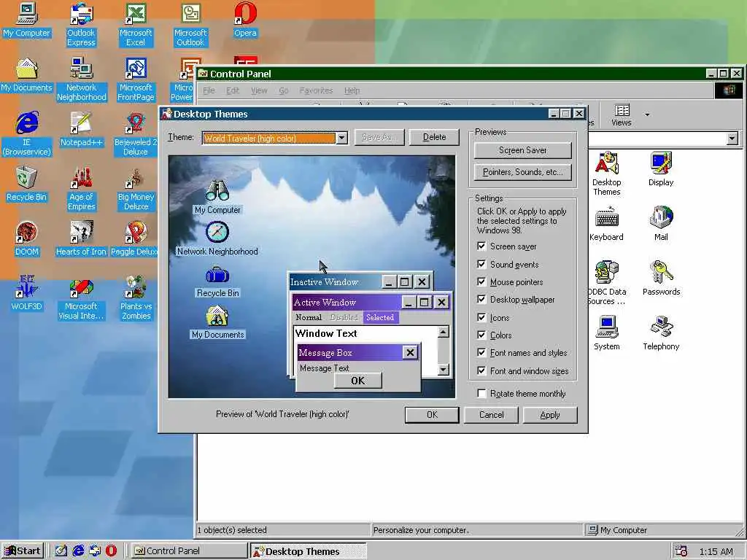This screenshot has height=560, width=747.
Task: Launch Hearts of Iron shortcut
Action: [82, 239]
